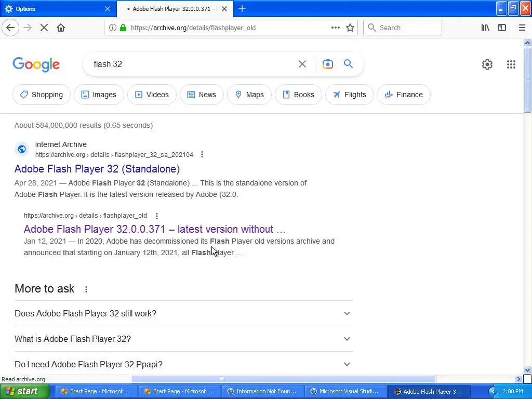Screen dimensions: 532x399
Task: Click the Google logo
Action: click(x=36, y=64)
